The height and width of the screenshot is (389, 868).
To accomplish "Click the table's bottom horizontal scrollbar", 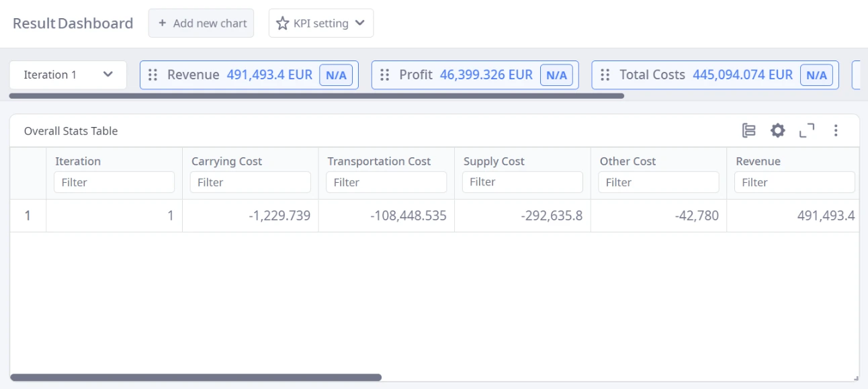I will pyautogui.click(x=196, y=378).
